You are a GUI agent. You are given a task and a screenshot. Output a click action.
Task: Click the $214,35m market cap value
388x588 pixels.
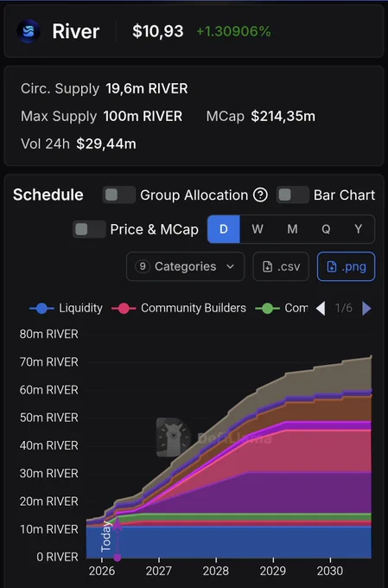click(x=283, y=116)
